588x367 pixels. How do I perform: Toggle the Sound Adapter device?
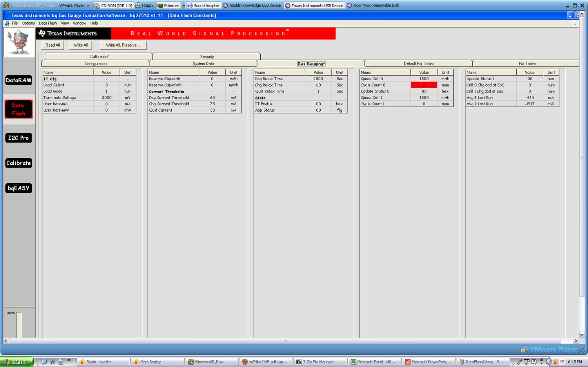(203, 5)
